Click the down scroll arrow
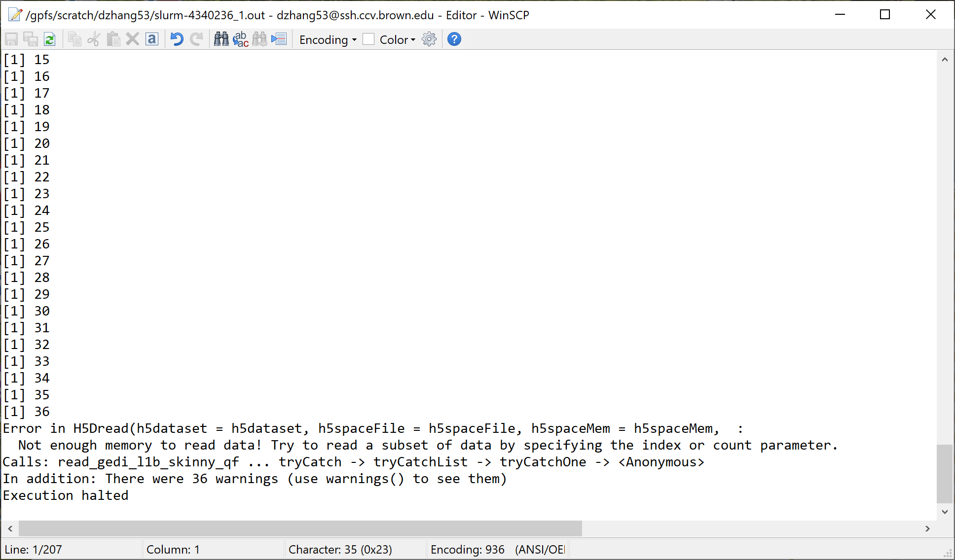955x560 pixels. 945,511
